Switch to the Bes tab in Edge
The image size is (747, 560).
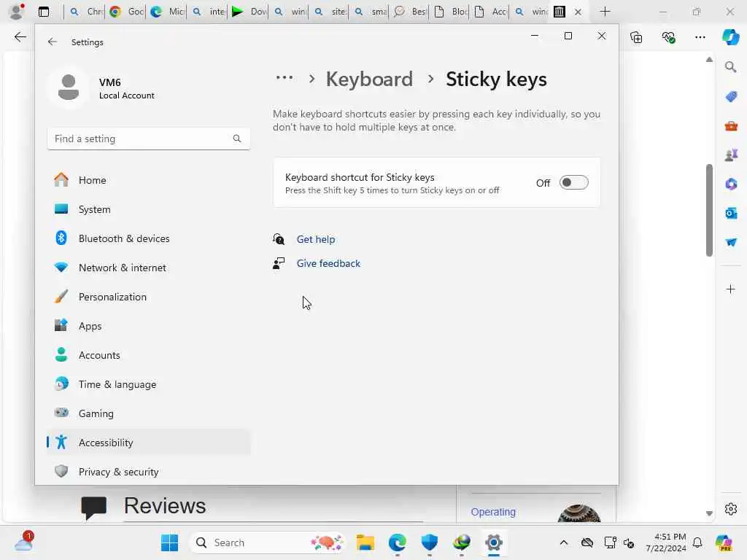409,12
